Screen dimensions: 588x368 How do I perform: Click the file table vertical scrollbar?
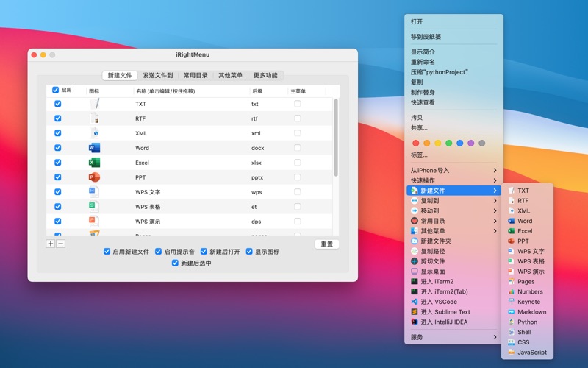click(x=336, y=138)
